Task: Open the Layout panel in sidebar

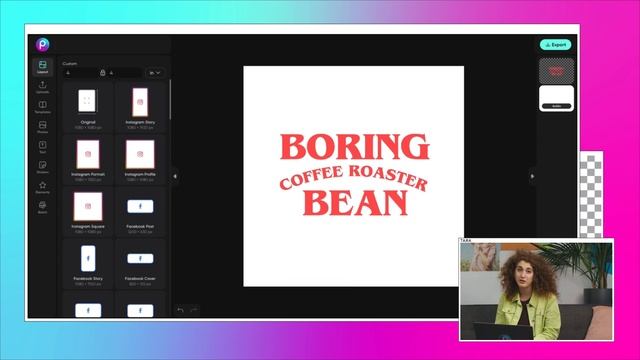Action: point(42,67)
